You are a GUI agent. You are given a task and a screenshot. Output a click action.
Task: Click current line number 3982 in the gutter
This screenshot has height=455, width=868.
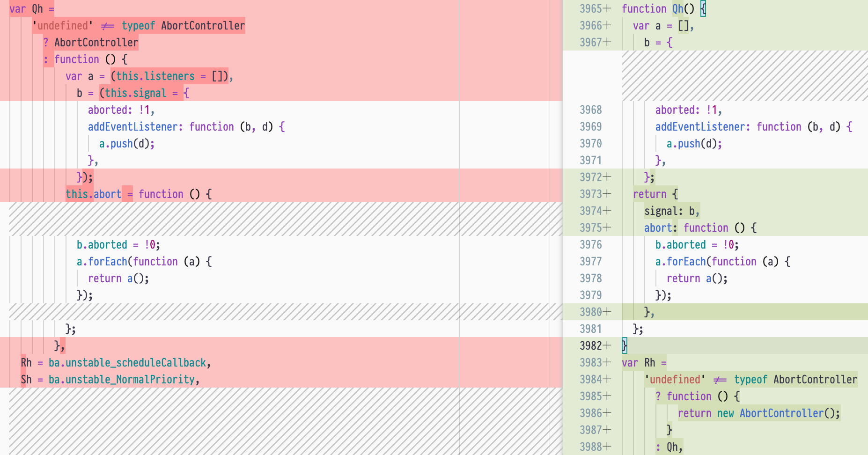coord(591,346)
